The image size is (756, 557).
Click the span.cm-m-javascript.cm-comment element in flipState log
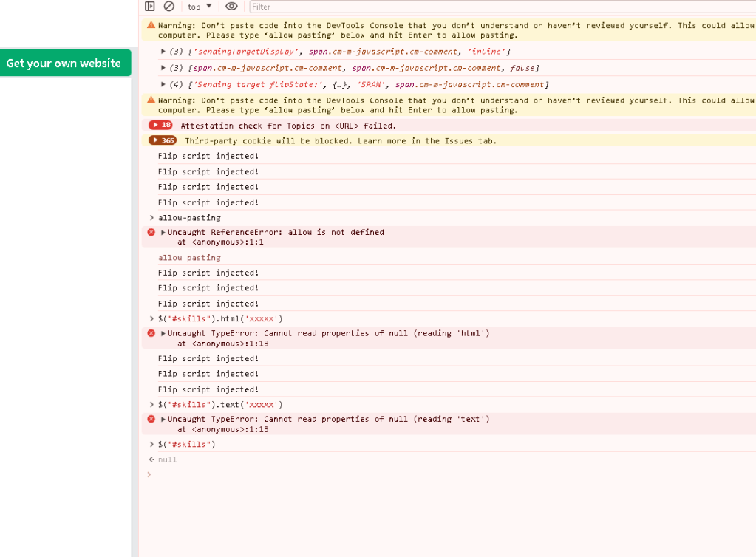tap(470, 84)
